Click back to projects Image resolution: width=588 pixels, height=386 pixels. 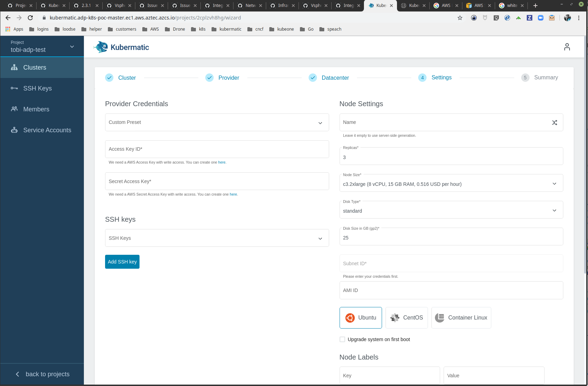[x=42, y=374]
